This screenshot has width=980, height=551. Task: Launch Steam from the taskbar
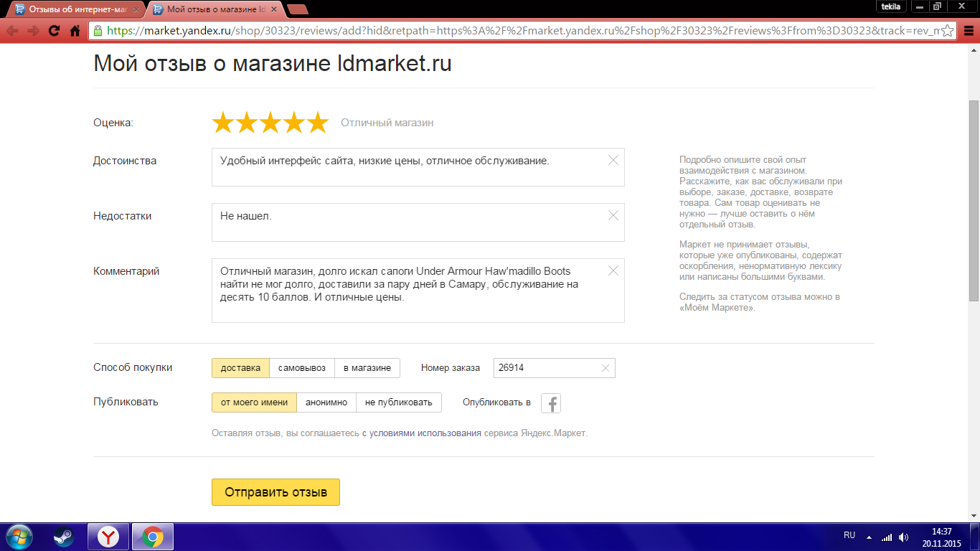click(63, 537)
